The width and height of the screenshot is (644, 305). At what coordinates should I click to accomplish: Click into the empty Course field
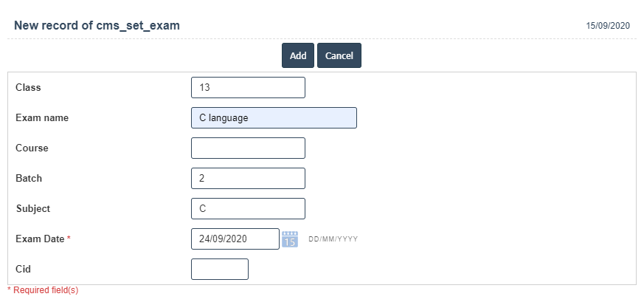[248, 148]
